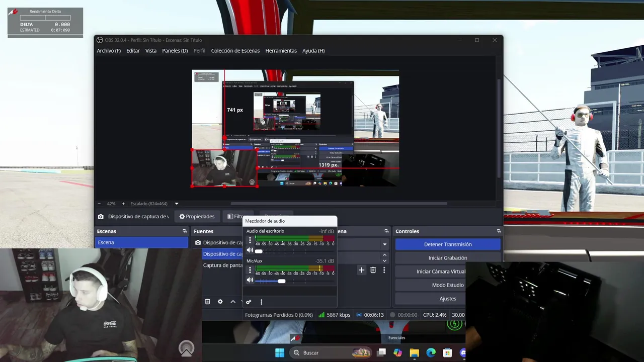Open source properties gear in Fuentes toolbar
Viewport: 644px width, 362px height.
pos(220,302)
